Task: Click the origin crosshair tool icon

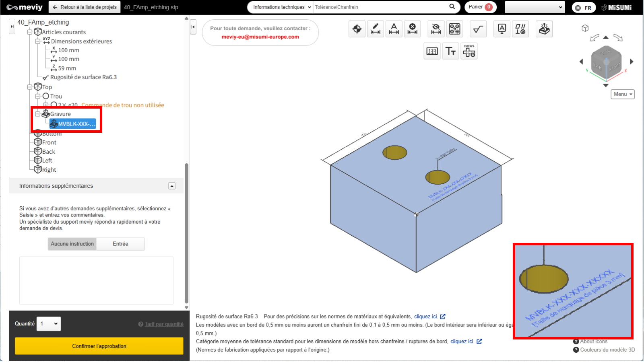Action: [357, 29]
